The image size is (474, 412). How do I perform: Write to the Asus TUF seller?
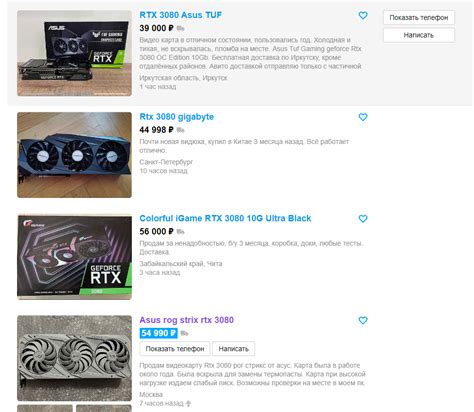pyautogui.click(x=419, y=35)
